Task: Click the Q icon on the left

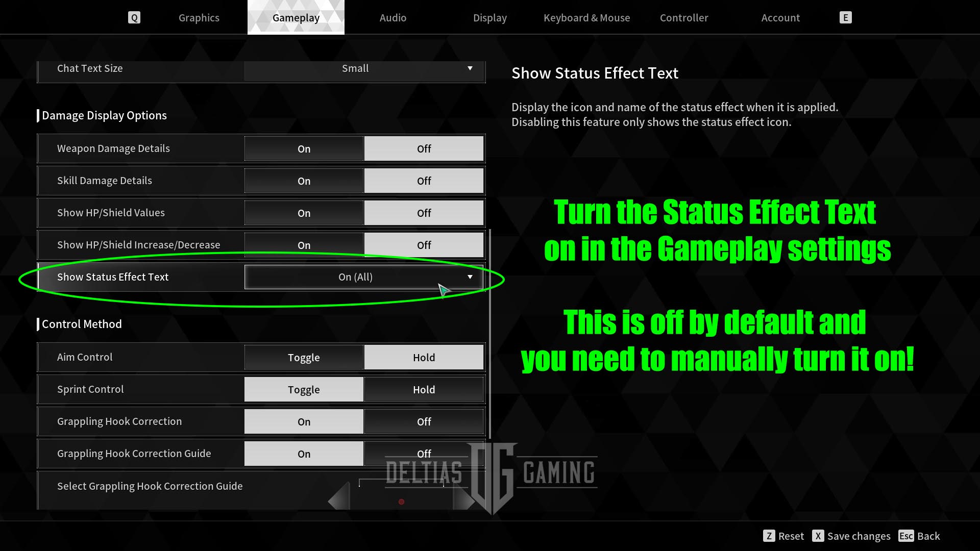Action: (134, 17)
